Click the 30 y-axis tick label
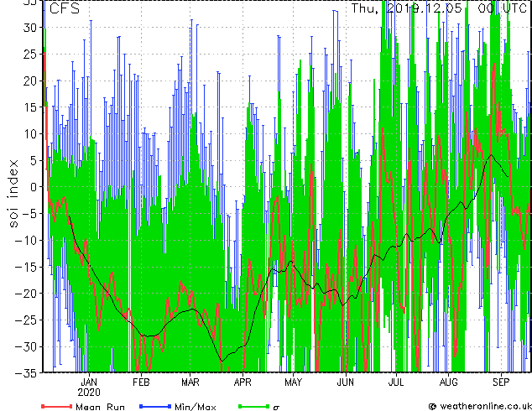The width and height of the screenshot is (532, 411). click(x=31, y=28)
